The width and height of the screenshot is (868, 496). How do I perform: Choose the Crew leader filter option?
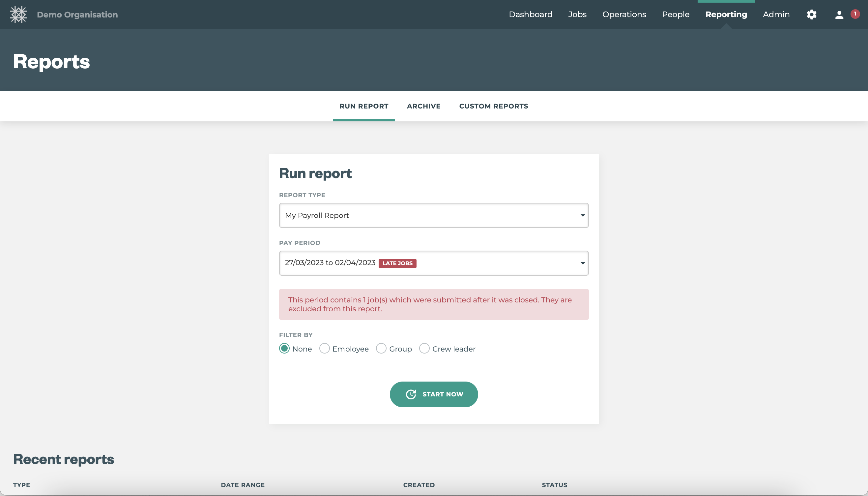(424, 349)
